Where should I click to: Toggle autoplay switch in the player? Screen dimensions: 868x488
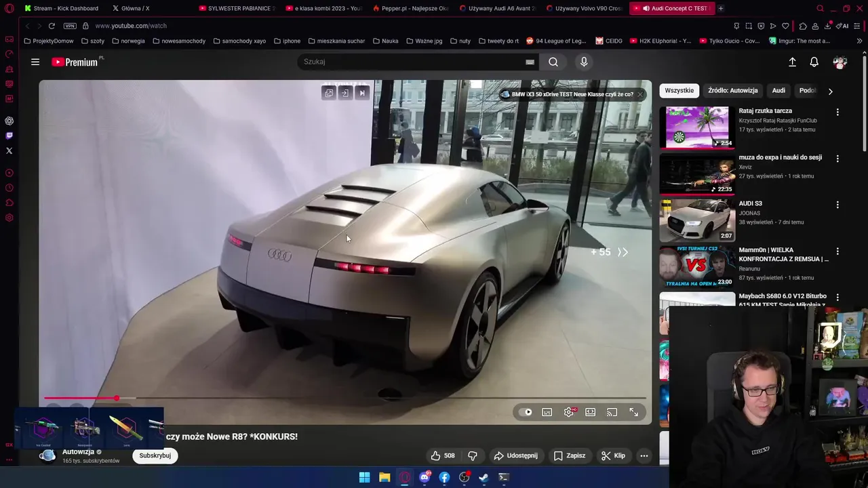pos(526,412)
